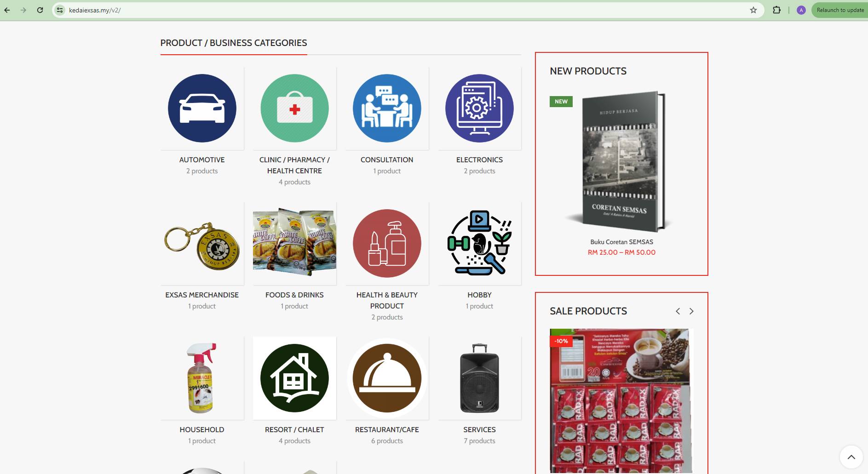868x474 pixels.
Task: Click the CONSULTATION category title
Action: pos(387,160)
